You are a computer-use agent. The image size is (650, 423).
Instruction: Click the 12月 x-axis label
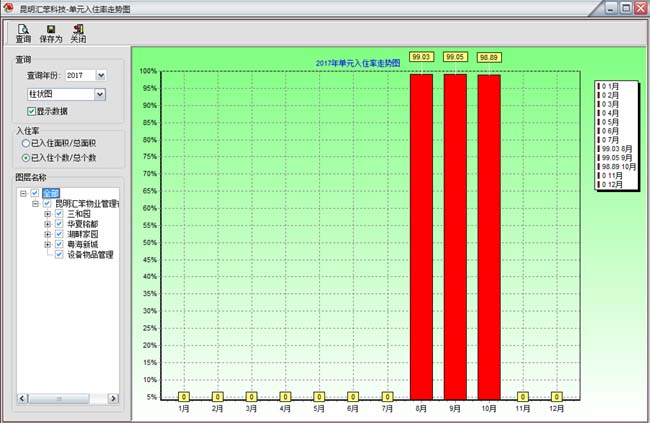[x=557, y=408]
